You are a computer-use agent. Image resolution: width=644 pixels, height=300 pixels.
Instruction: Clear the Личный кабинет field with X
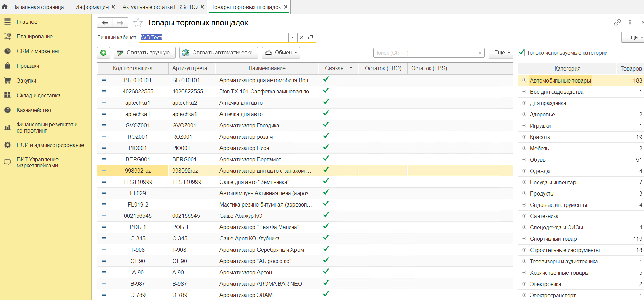point(301,37)
